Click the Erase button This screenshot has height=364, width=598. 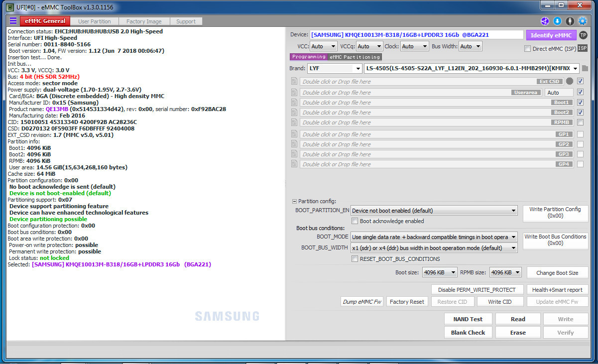point(518,333)
